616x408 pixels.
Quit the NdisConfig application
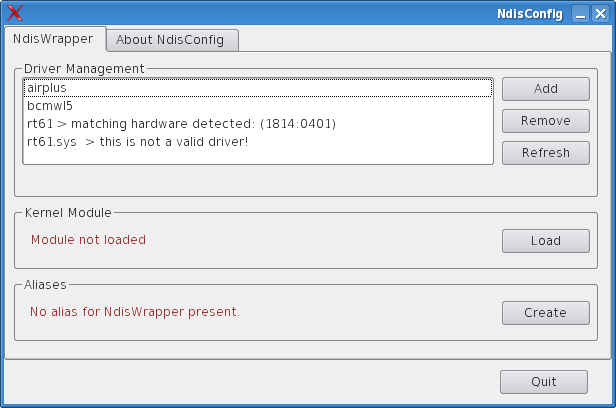pyautogui.click(x=544, y=382)
